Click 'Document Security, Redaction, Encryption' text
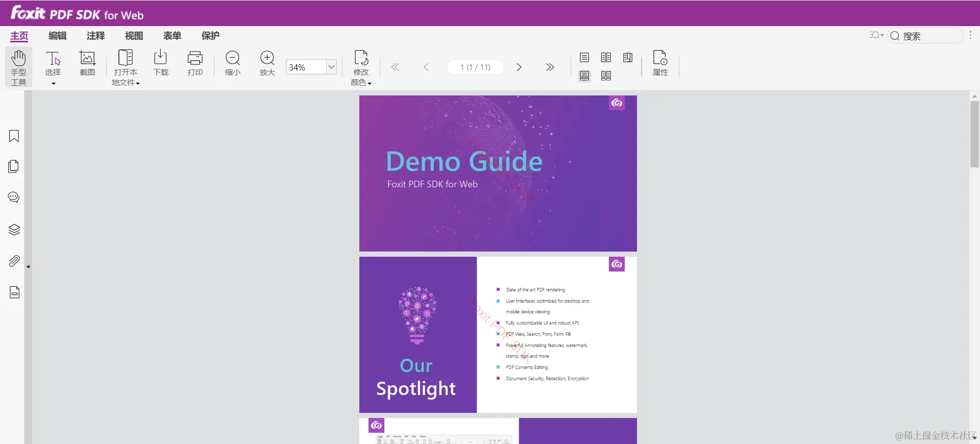980x444 pixels. [547, 379]
